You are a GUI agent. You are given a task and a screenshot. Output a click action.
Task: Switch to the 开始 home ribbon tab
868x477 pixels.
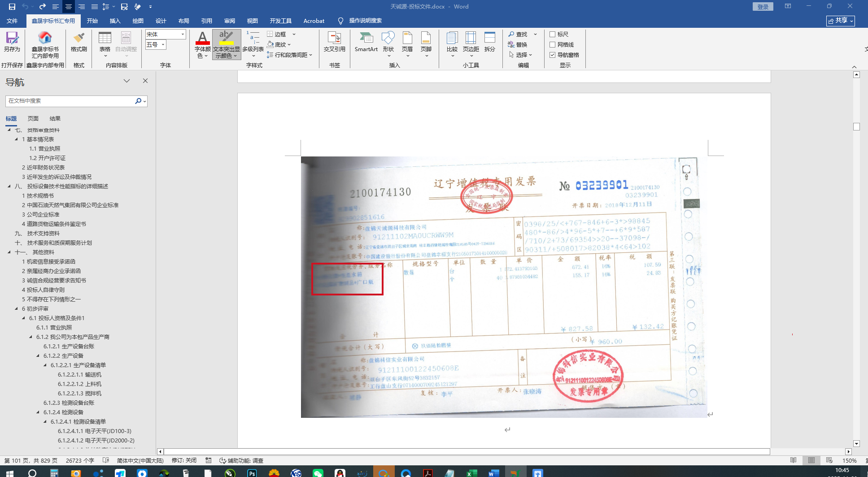(x=92, y=21)
